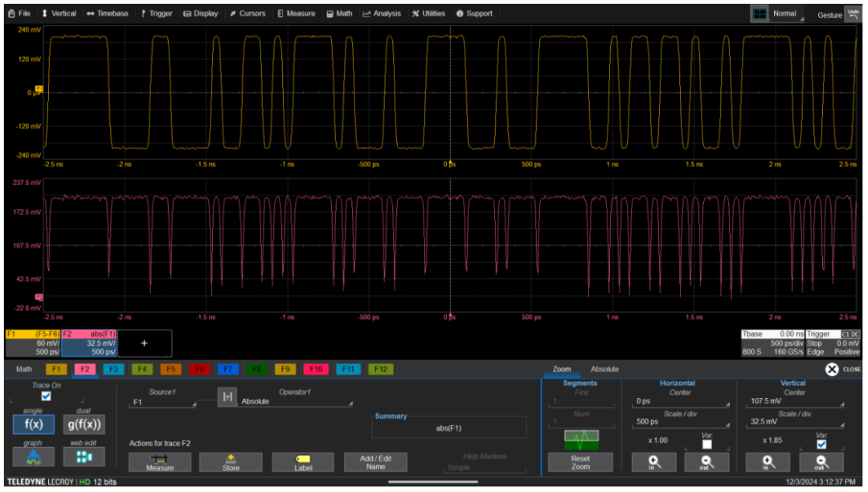This screenshot has height=492, width=868.
Task: Open Horizontal Center 0 ps field
Action: pos(681,401)
